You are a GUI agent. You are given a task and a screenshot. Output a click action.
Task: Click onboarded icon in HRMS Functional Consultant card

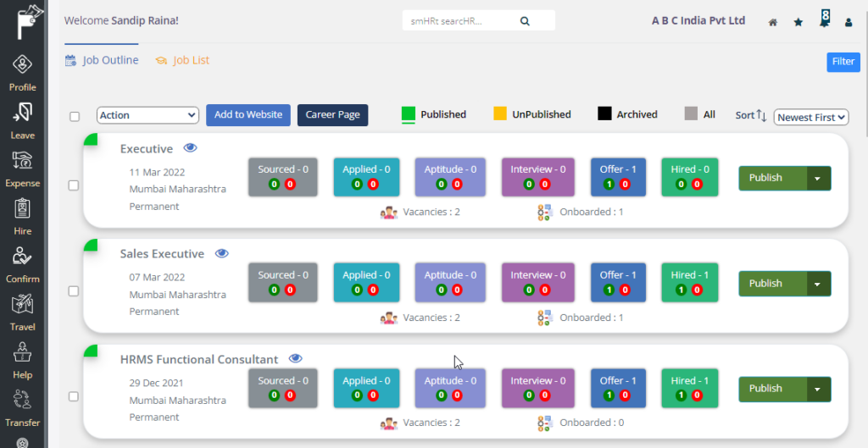point(545,423)
